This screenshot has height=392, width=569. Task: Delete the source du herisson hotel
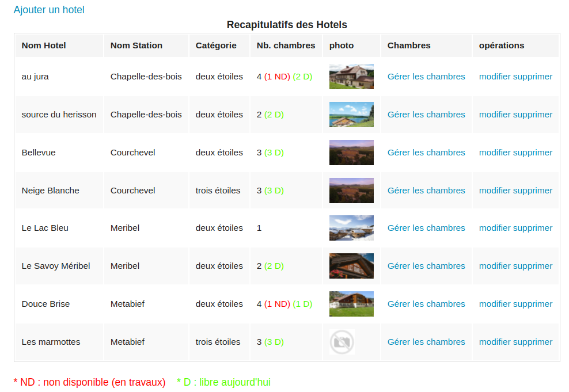[x=533, y=115]
